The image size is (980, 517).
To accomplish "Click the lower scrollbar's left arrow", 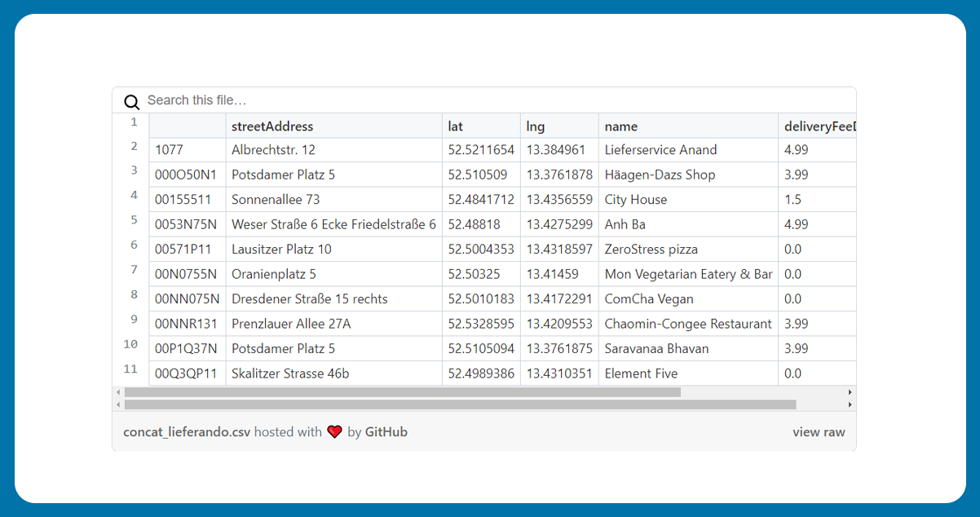I will click(x=119, y=404).
